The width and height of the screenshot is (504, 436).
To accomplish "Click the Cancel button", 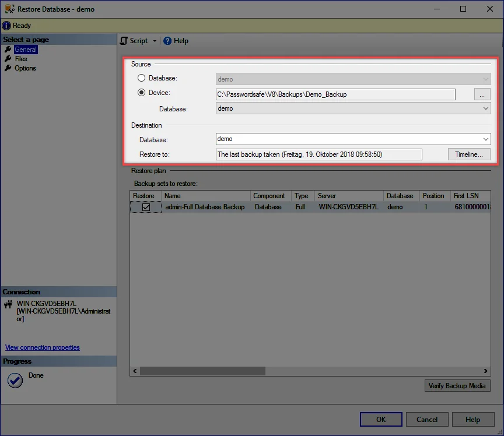I will click(x=427, y=419).
